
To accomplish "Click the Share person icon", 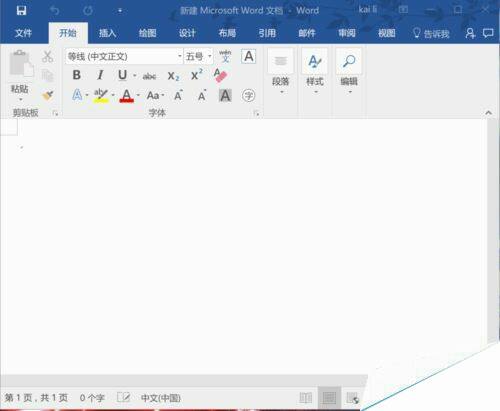I will (x=470, y=33).
